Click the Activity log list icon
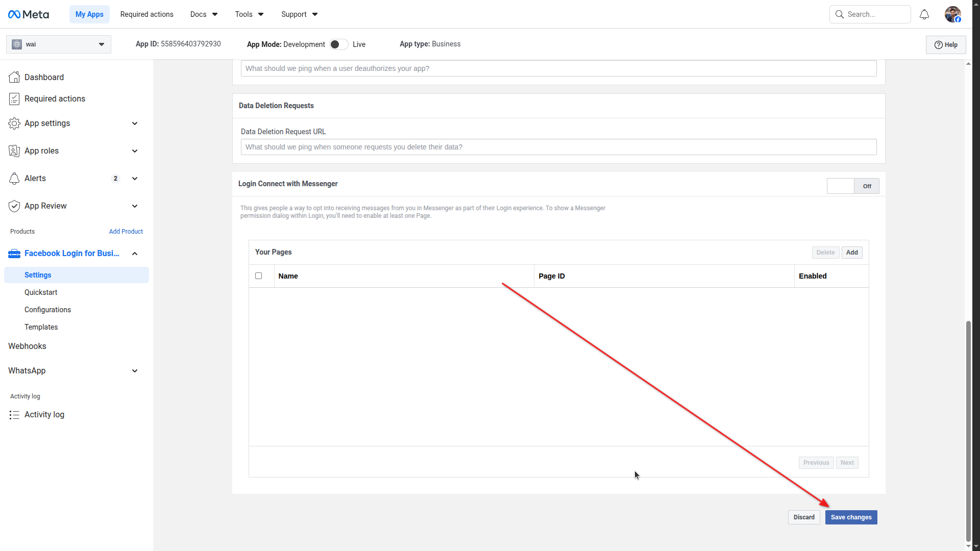This screenshot has height=551, width=980. point(14,415)
